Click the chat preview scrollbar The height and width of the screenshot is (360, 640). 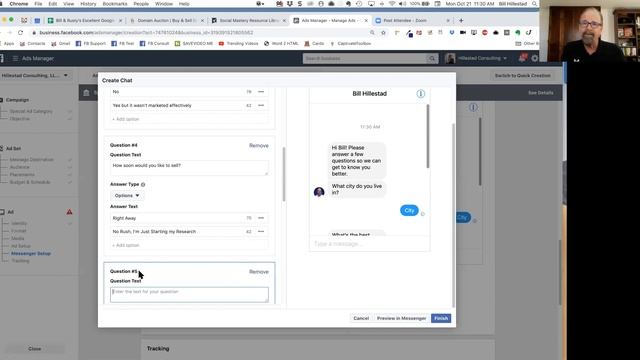point(428,136)
